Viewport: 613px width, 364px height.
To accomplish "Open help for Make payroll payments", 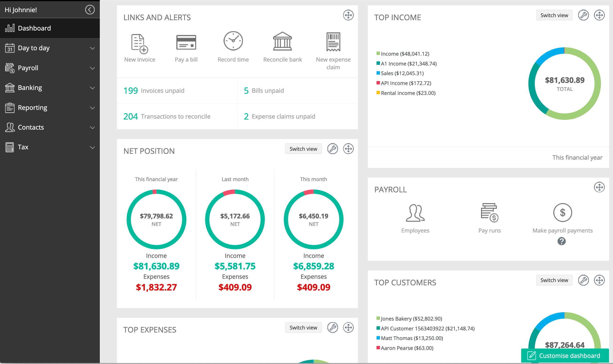I will (x=562, y=241).
